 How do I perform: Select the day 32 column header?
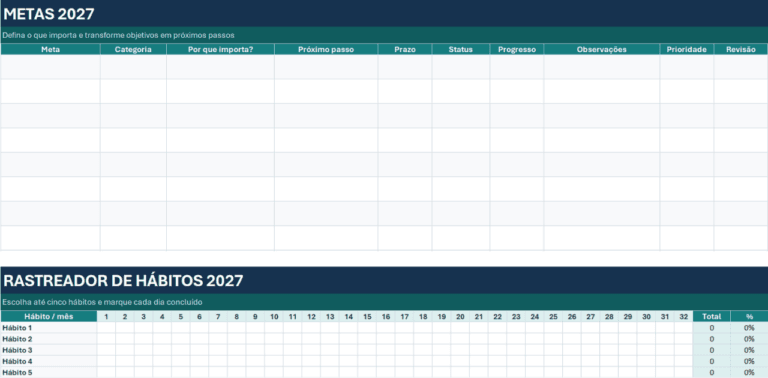coord(683,316)
